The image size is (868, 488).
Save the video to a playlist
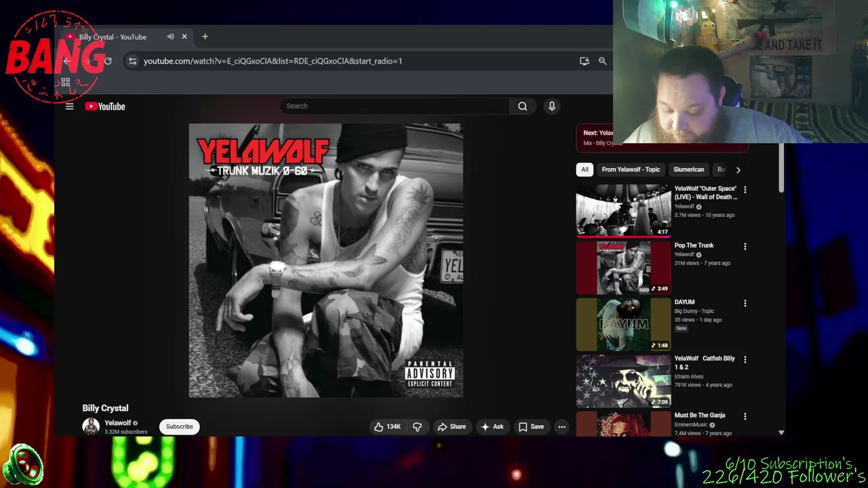coord(531,427)
